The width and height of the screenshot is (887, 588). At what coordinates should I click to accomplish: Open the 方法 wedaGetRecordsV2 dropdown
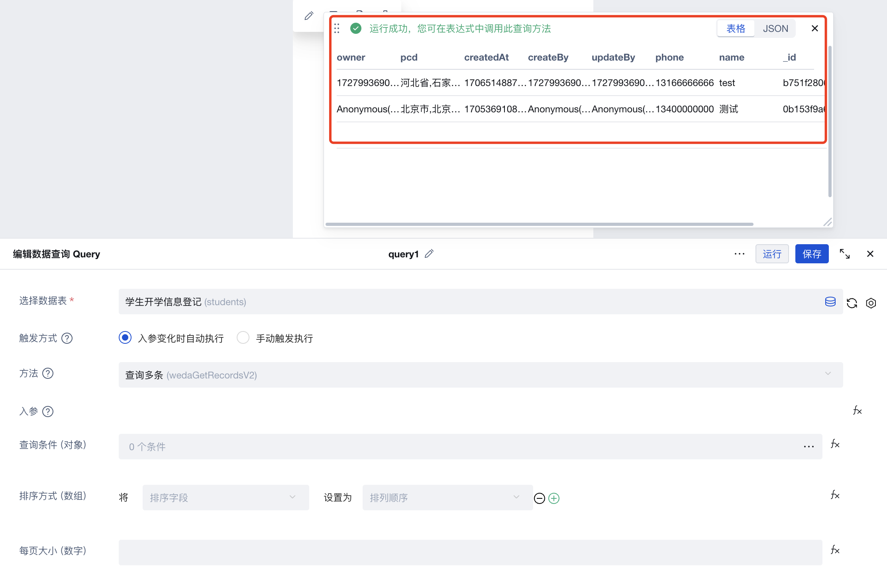[x=481, y=375]
